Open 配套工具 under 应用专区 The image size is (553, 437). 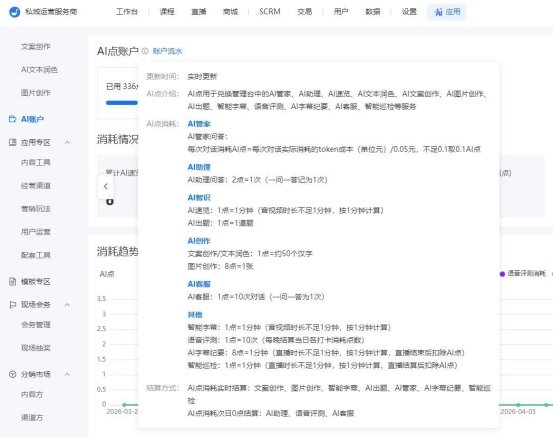[x=36, y=255]
